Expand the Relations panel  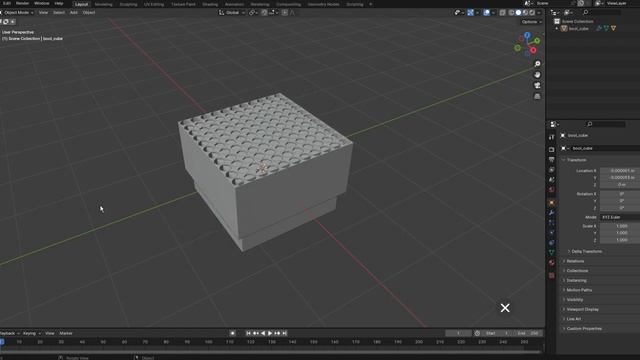574,261
